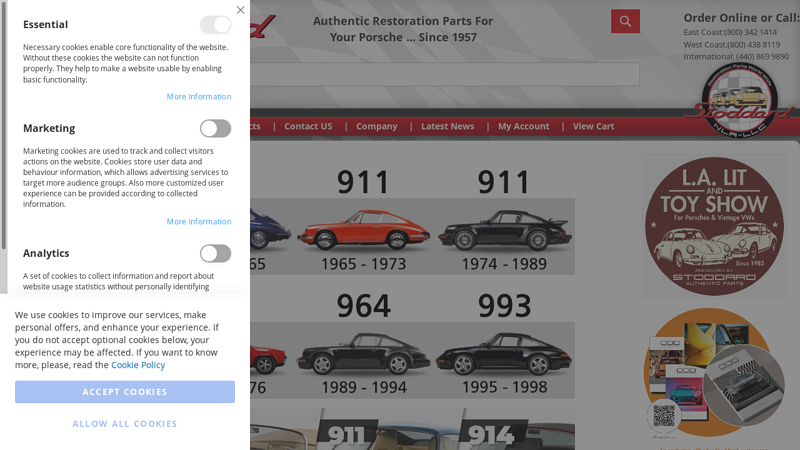
Task: Enable the Marketing cookies switch
Action: [215, 129]
